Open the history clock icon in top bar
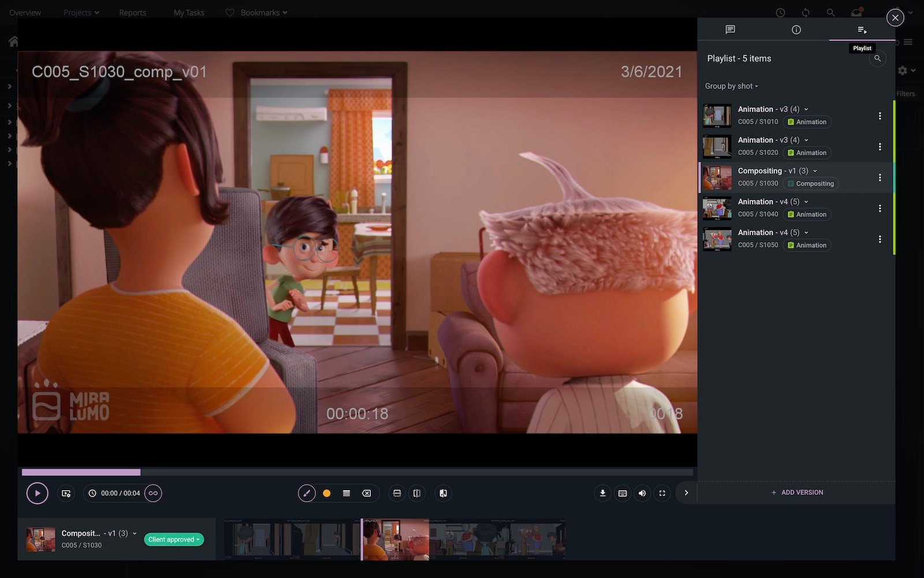The height and width of the screenshot is (578, 924). coord(780,12)
